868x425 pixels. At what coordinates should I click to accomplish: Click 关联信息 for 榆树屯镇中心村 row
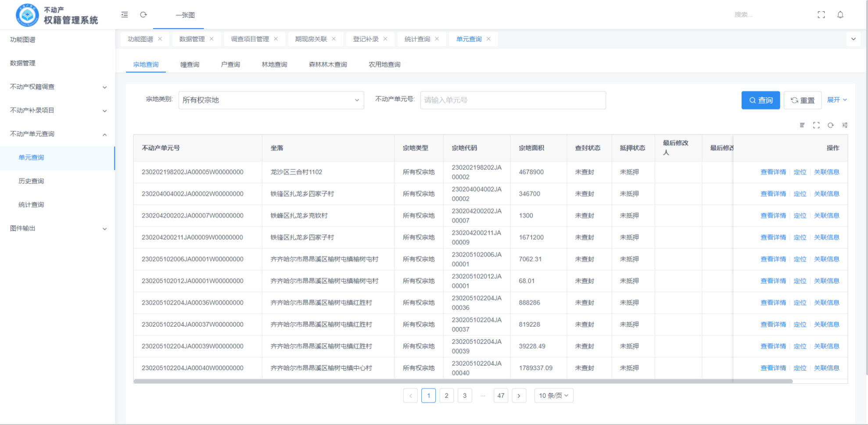pyautogui.click(x=827, y=368)
